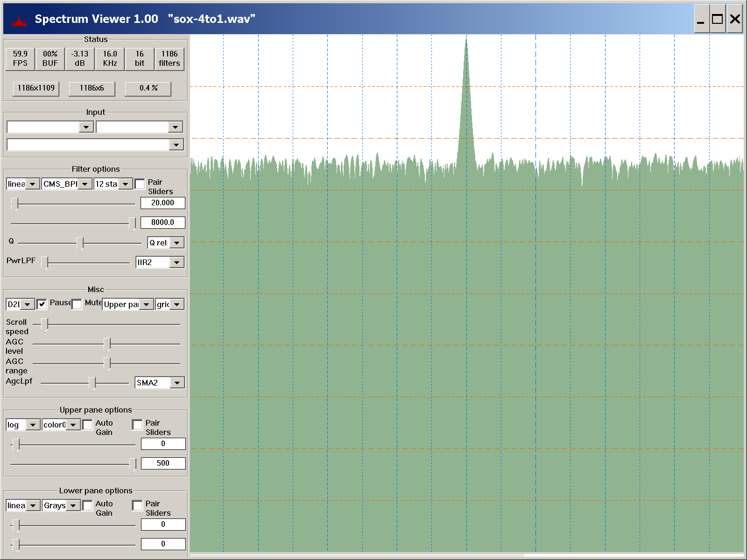Check Auto Gain in Upper pane options
The image size is (747, 560).
click(88, 425)
